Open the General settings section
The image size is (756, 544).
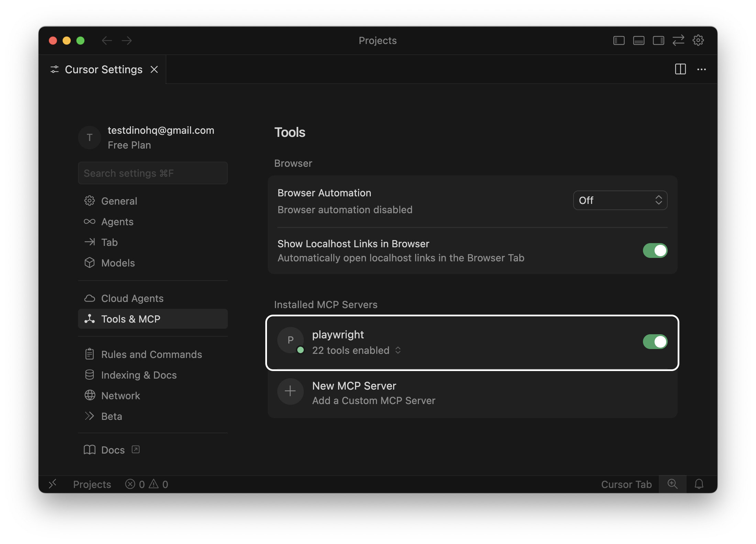119,201
